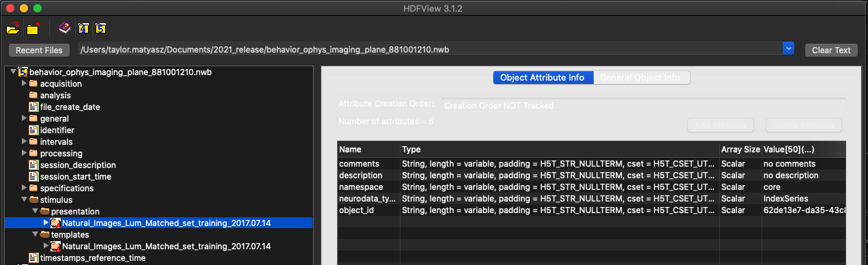Click the presentation open folder icon
The image size is (868, 265).
pos(45,211)
